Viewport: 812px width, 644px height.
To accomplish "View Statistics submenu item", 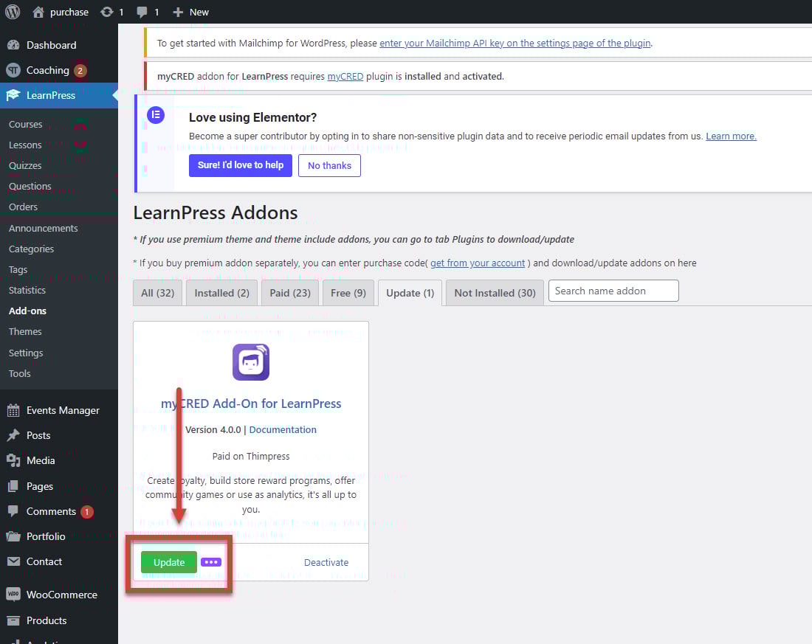I will pos(27,291).
